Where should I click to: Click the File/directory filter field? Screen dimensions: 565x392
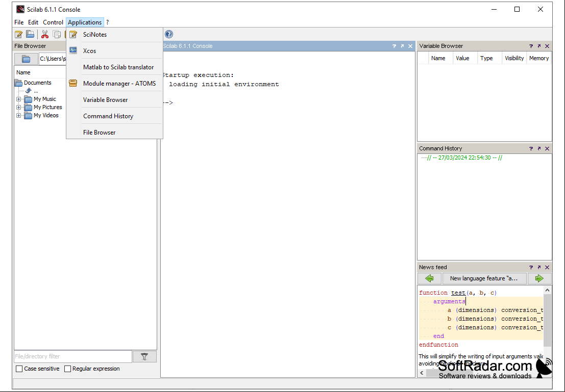click(73, 356)
